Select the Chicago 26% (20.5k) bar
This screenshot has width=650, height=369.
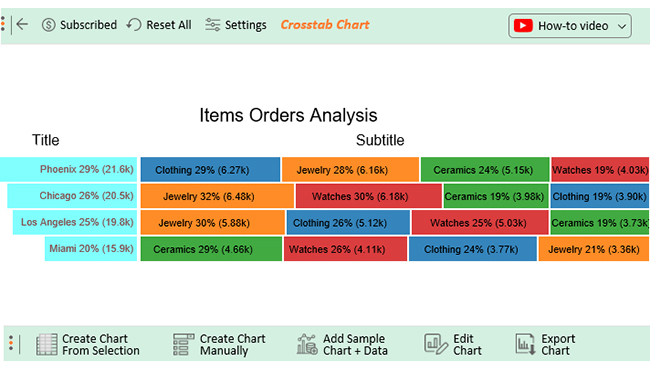pyautogui.click(x=72, y=196)
